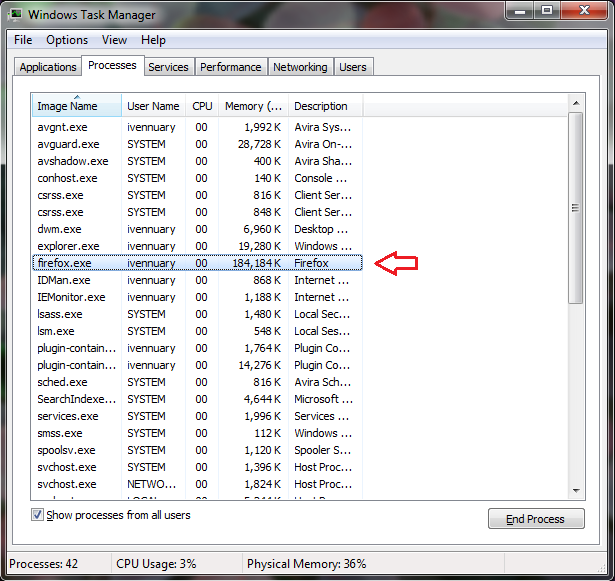Select the IEMonitor.exe process
Viewport: 615px width, 581px height.
(197, 297)
